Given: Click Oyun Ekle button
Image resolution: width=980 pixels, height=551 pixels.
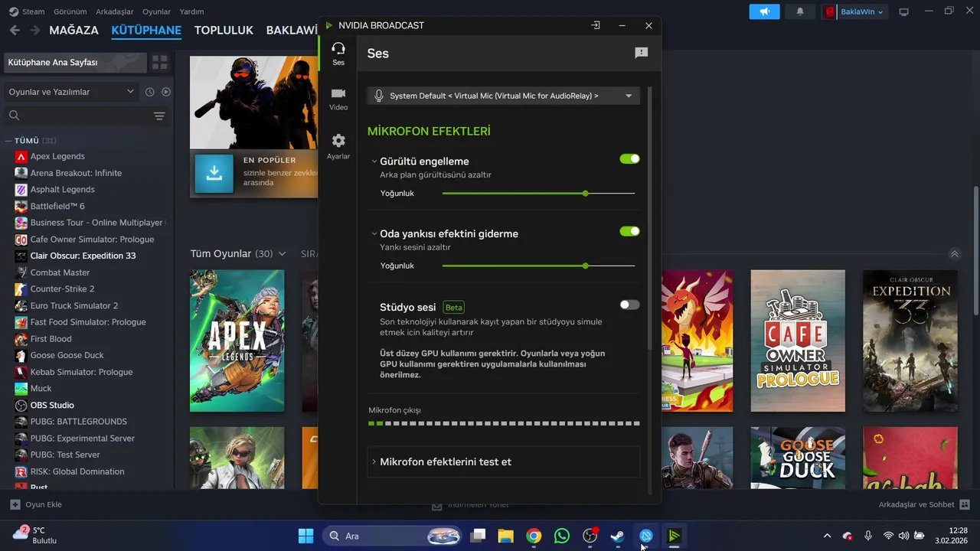Looking at the screenshot, I should [x=36, y=504].
